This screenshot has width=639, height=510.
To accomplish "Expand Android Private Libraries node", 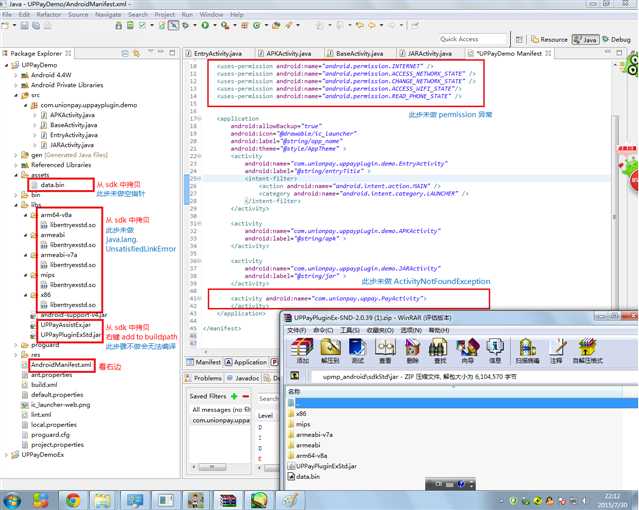I will coord(15,85).
